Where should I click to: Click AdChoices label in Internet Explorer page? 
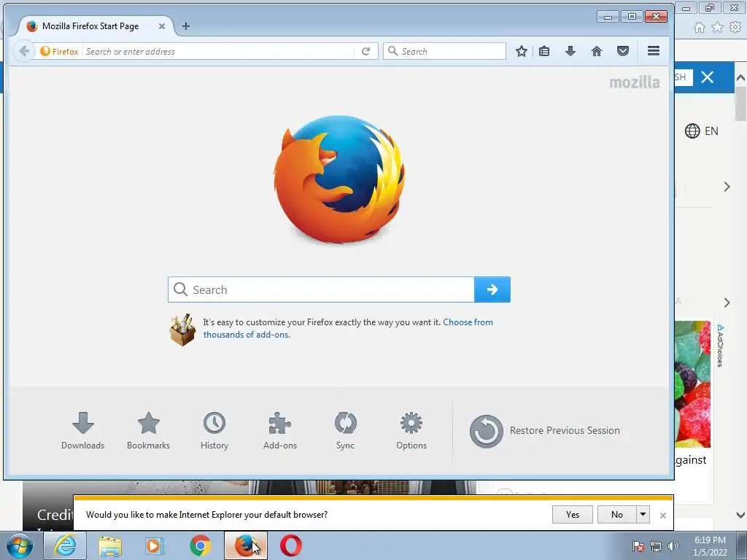(720, 346)
